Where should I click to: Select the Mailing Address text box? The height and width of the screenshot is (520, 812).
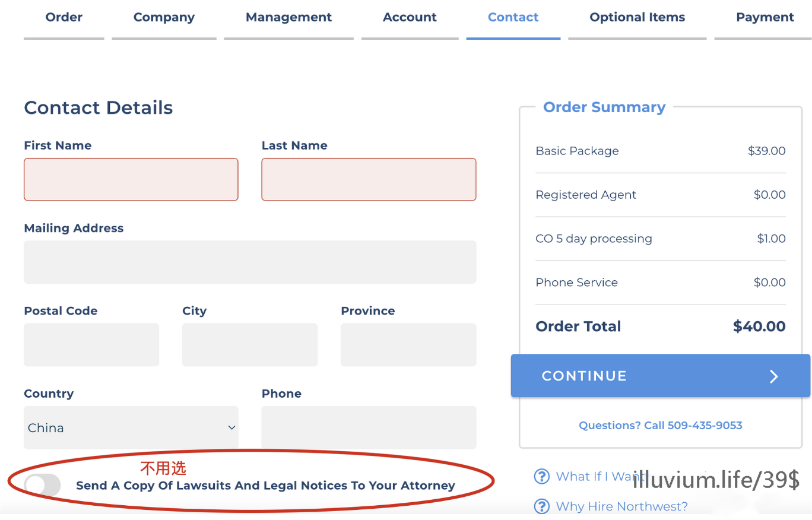click(250, 262)
